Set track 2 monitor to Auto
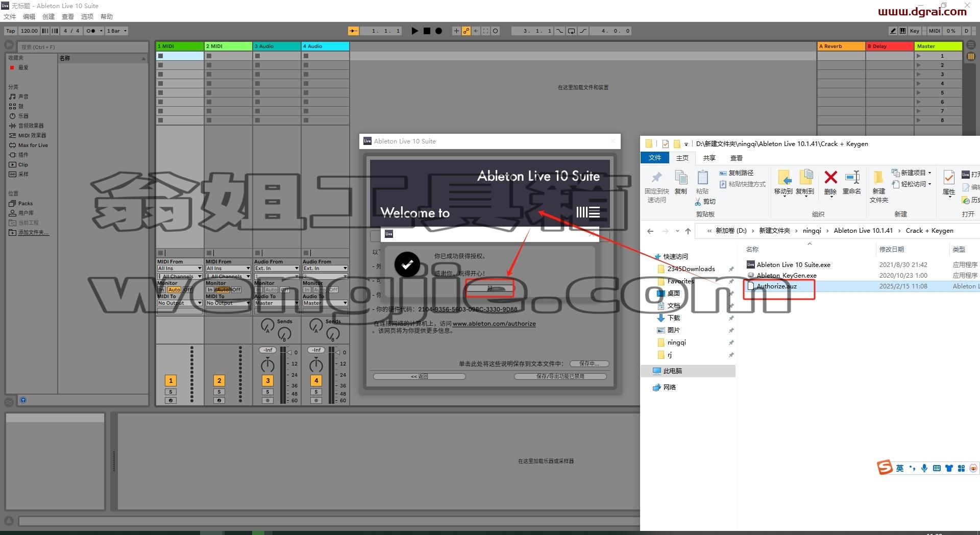Image resolution: width=980 pixels, height=535 pixels. 223,290
